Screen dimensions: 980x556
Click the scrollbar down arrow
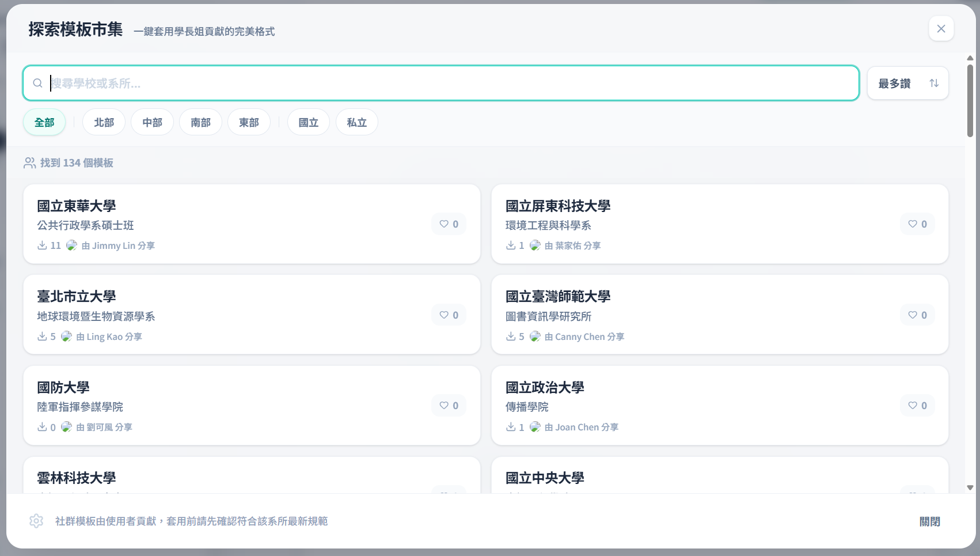pos(970,487)
